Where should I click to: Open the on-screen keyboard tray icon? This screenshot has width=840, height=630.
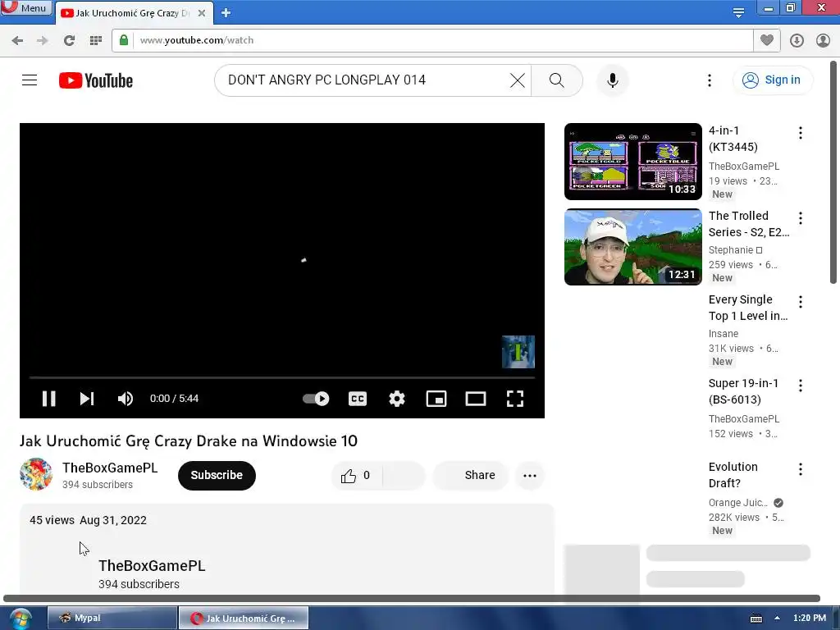point(756,619)
